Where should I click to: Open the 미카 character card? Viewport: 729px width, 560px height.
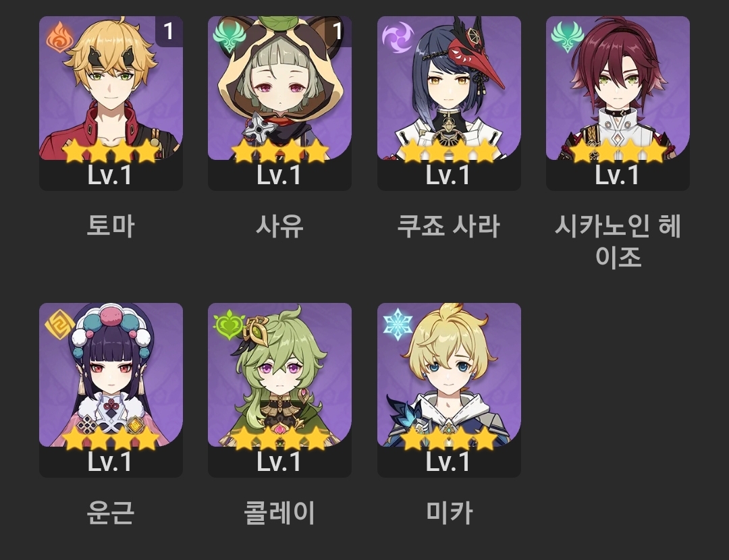[x=449, y=390]
